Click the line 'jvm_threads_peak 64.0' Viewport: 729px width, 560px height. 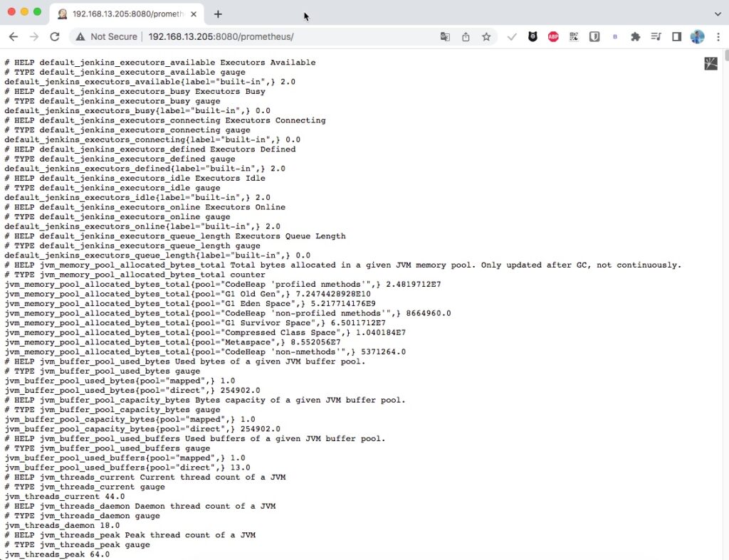[57, 554]
